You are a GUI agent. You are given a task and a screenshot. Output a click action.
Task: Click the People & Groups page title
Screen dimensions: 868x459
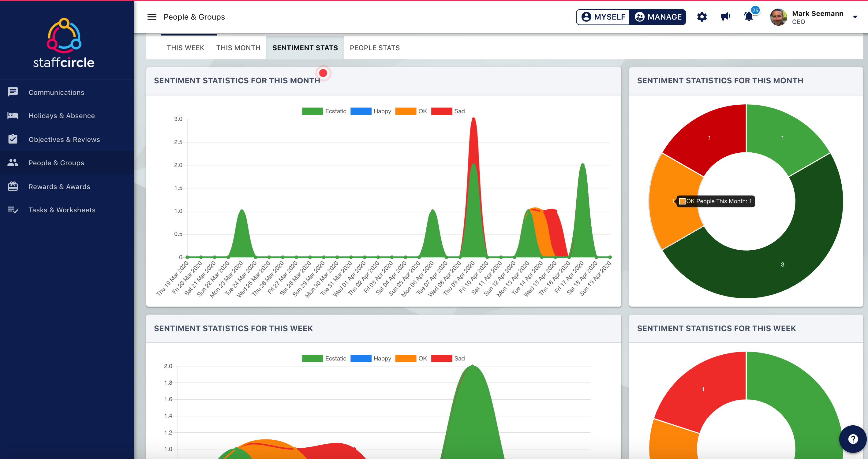pyautogui.click(x=194, y=17)
